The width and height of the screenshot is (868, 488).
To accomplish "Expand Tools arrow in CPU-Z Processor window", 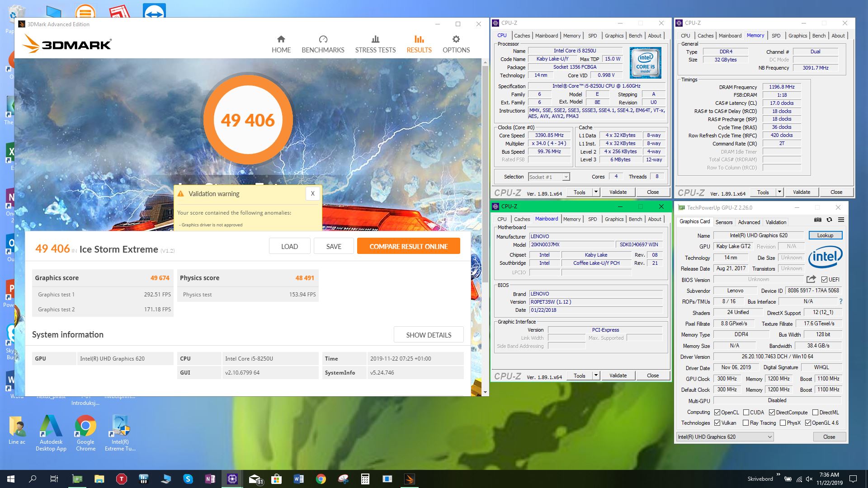I will pos(596,192).
